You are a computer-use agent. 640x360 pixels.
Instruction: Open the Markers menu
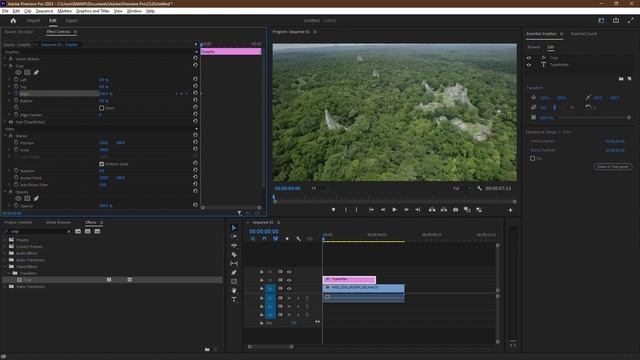coord(64,11)
